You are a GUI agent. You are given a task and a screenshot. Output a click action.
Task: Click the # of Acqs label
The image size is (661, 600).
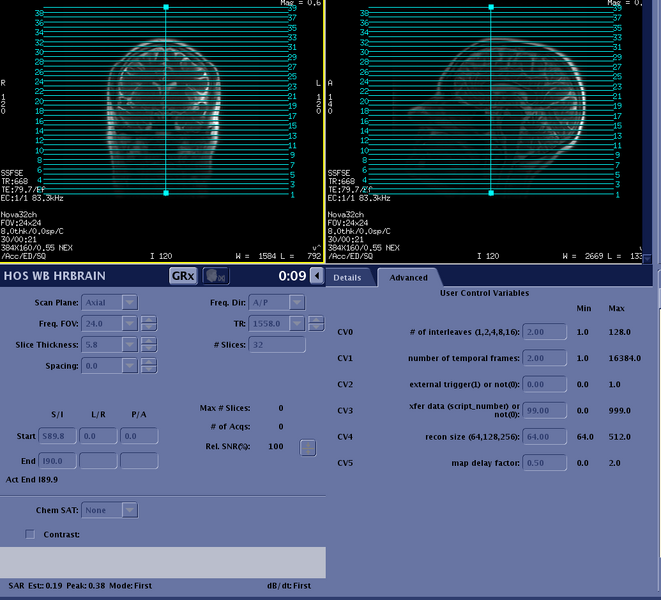tap(230, 426)
